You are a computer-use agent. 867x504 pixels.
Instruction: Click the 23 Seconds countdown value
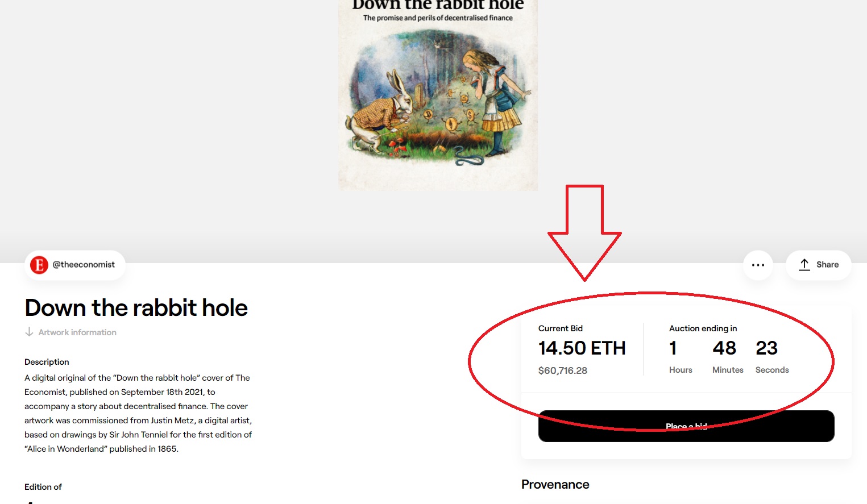click(x=766, y=348)
